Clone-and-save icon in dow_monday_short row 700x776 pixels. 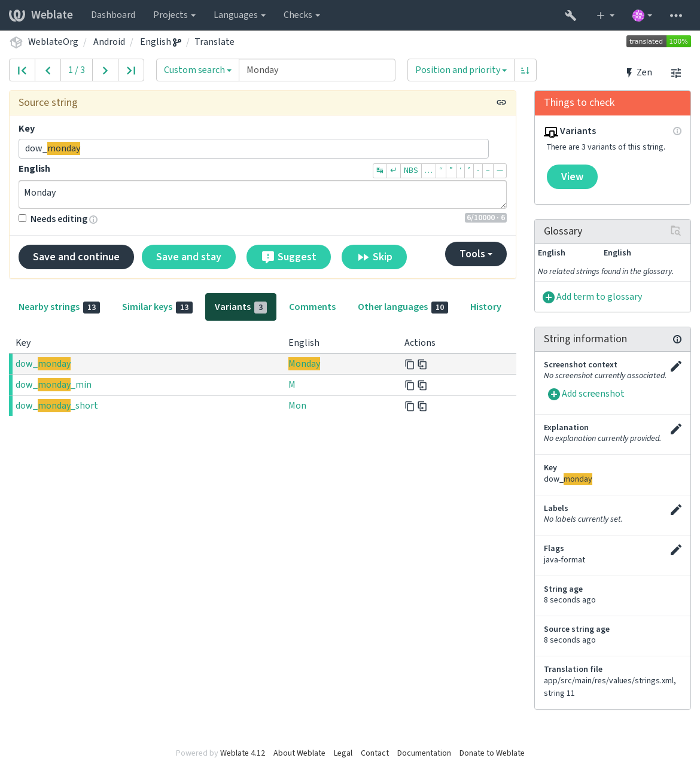(422, 406)
